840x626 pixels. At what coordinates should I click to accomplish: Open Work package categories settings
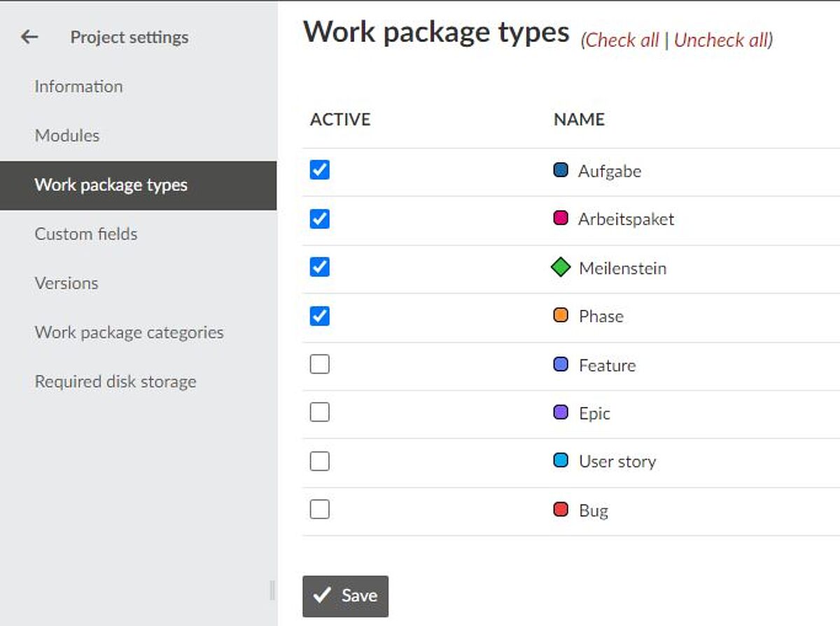(129, 332)
